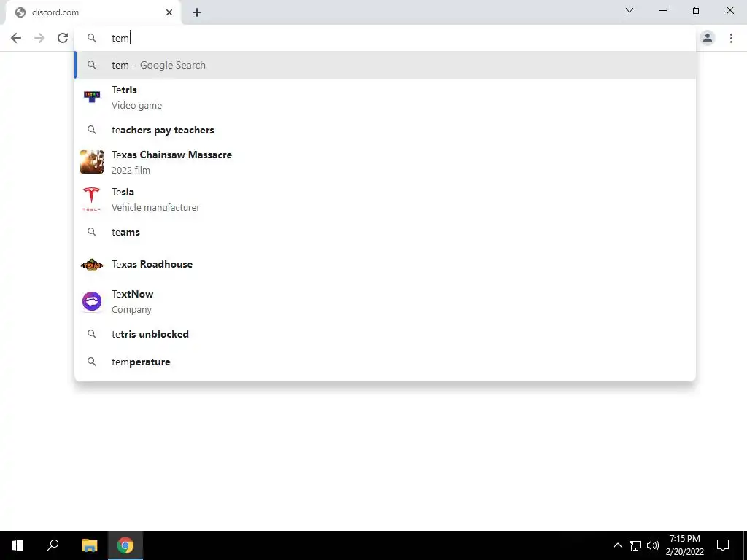This screenshot has width=747, height=560.
Task: Click search icon beside 'teams'
Action: 92,232
